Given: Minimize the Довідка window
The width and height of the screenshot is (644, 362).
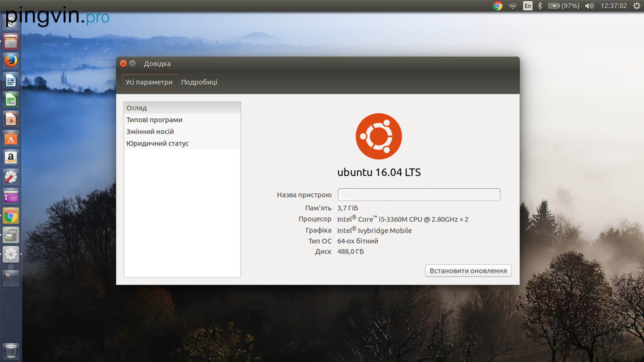Looking at the screenshot, I should tap(132, 63).
